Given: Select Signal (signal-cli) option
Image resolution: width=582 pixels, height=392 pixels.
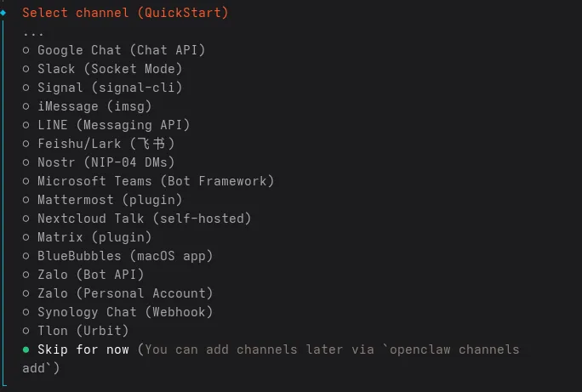Looking at the screenshot, I should pos(109,88).
